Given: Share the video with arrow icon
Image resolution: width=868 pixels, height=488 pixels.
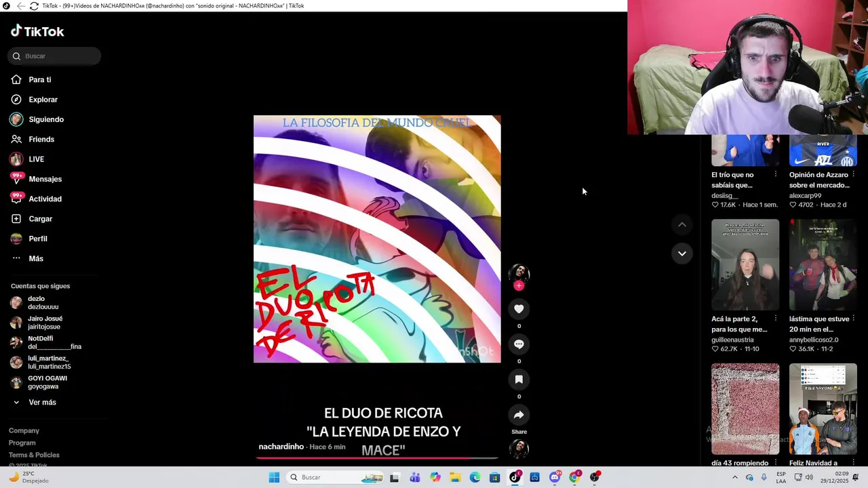Looking at the screenshot, I should coord(519,415).
